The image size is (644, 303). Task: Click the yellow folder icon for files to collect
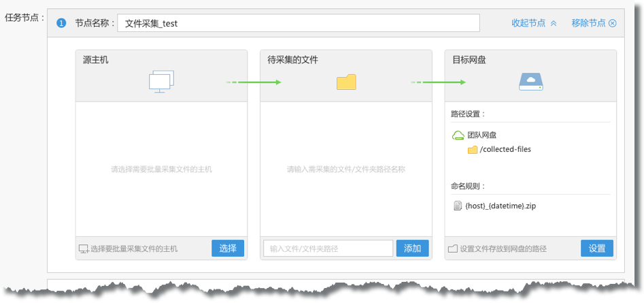coord(346,82)
